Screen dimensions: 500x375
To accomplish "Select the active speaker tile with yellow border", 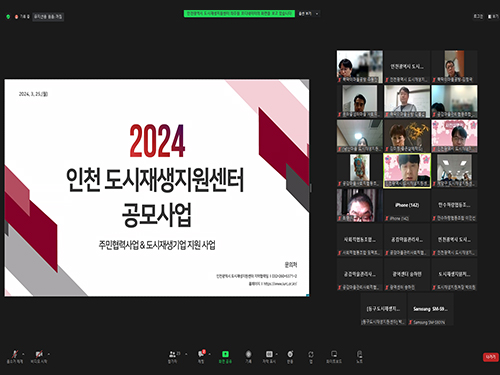I will click(x=407, y=171).
